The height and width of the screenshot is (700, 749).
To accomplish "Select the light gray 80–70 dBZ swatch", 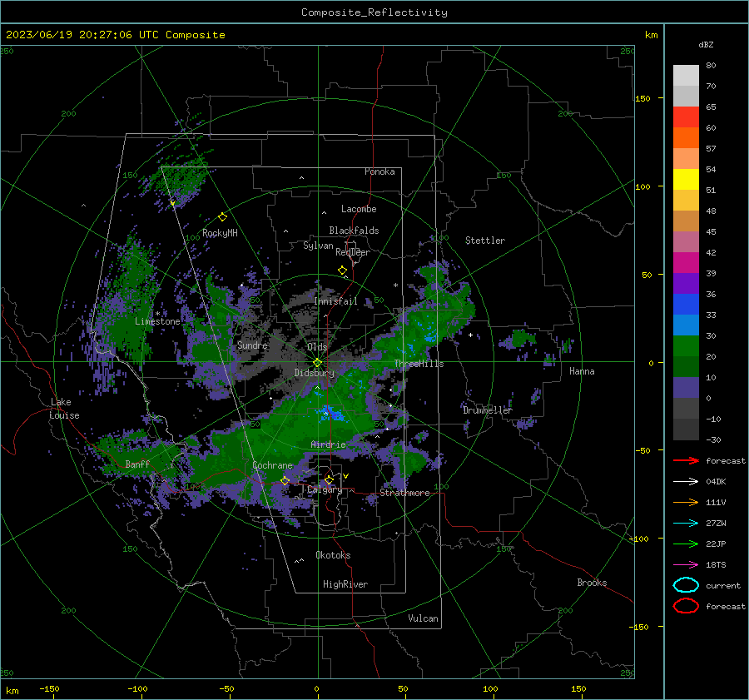I will point(686,76).
